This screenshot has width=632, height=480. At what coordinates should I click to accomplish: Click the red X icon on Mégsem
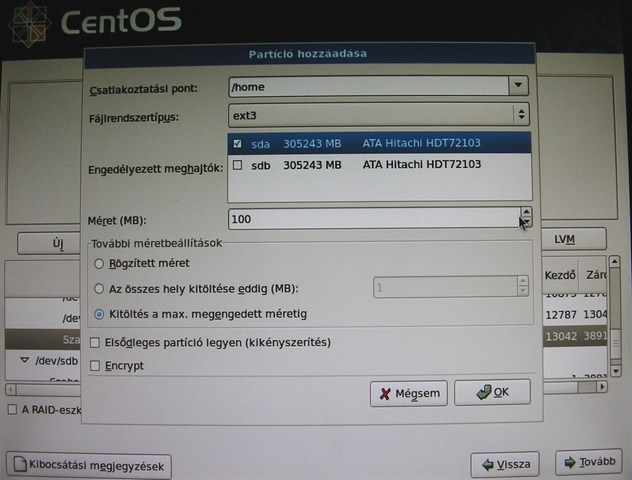click(x=384, y=394)
